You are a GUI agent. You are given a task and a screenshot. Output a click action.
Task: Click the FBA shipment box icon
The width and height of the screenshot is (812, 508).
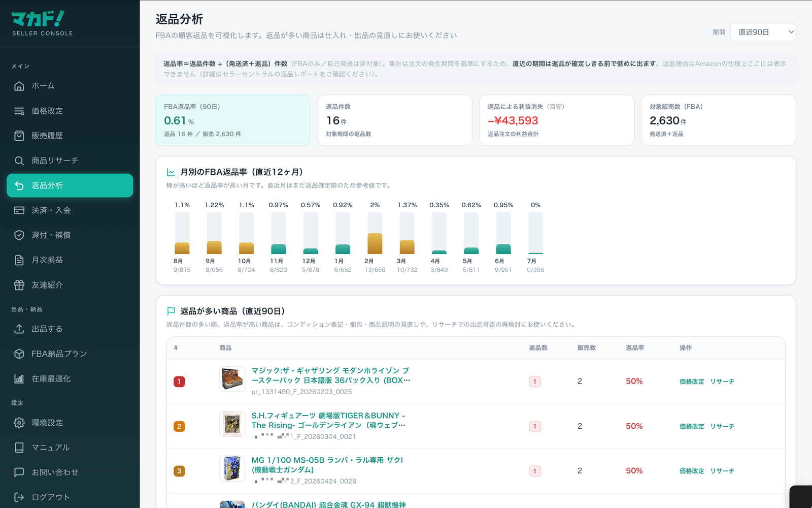coord(19,354)
